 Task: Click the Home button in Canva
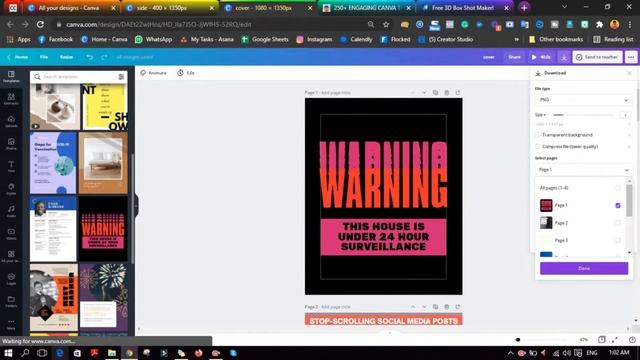click(x=18, y=57)
